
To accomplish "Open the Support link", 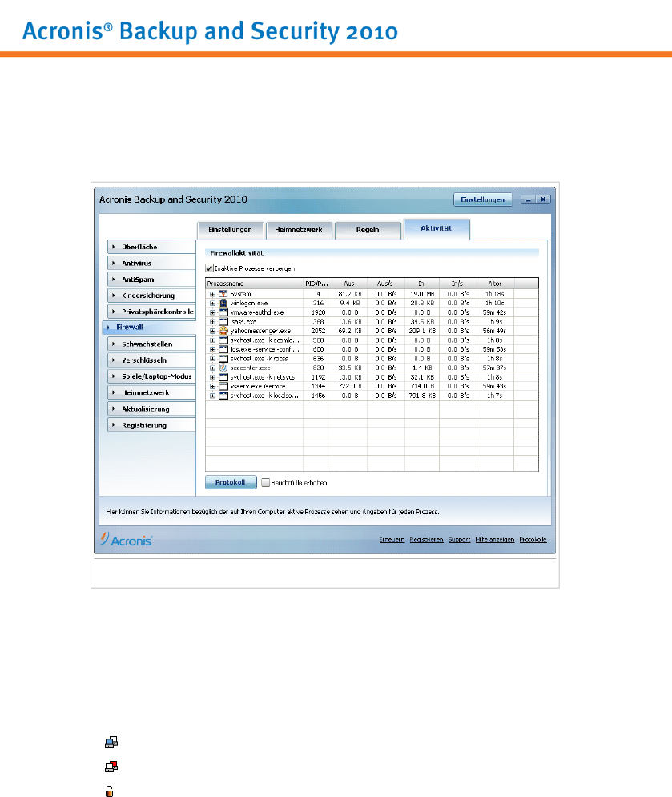I will coord(459,540).
